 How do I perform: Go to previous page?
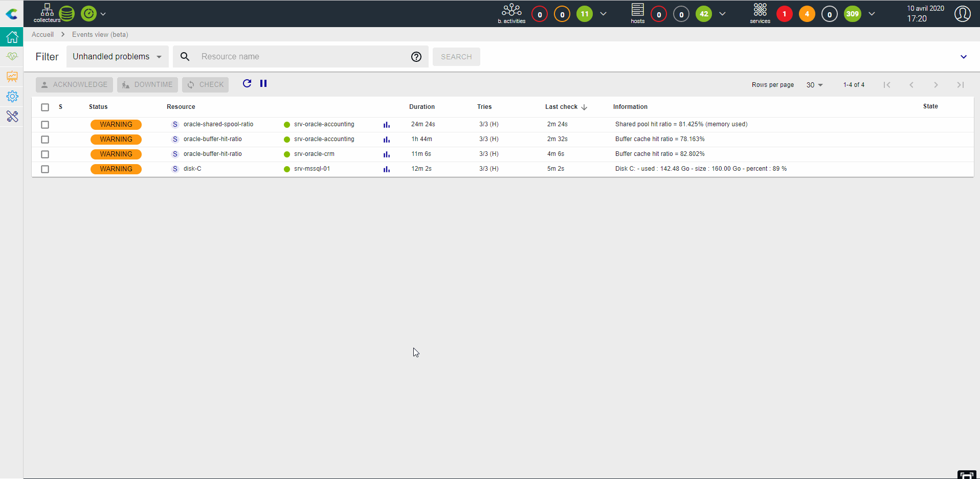coord(911,85)
